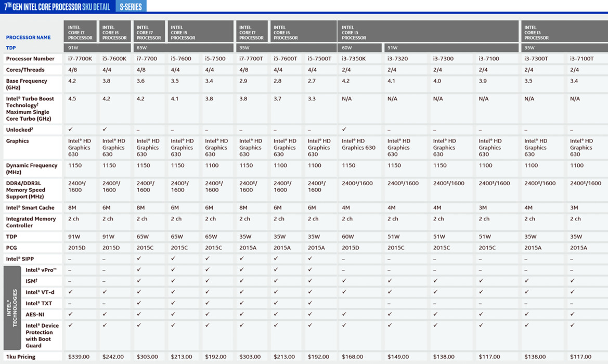Viewport: 608px width, 364px height.
Task: Click the Unlocked checkmark for i3-7350K
Action: (344, 129)
